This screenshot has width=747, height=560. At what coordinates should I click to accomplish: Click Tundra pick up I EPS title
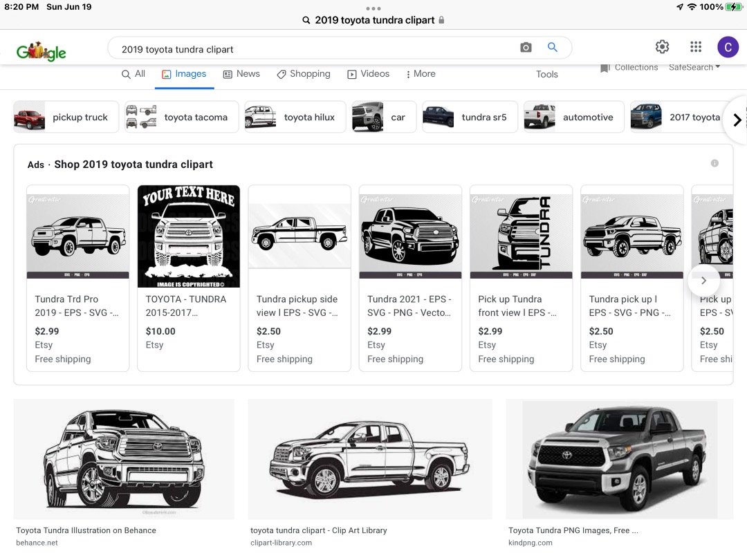click(630, 306)
